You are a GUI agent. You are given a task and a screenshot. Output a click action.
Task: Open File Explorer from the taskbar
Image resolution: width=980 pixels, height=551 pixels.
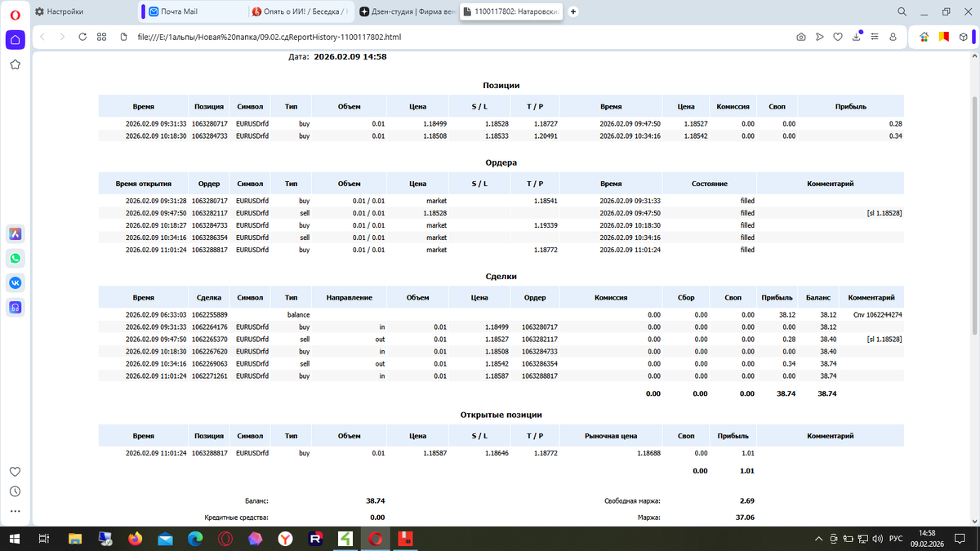click(x=75, y=538)
